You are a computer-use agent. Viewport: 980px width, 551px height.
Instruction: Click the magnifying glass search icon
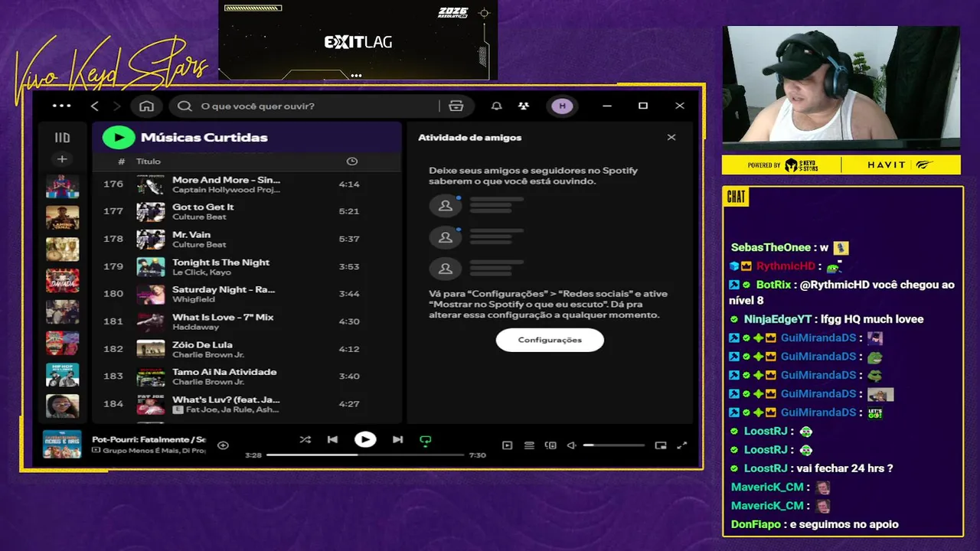(185, 106)
